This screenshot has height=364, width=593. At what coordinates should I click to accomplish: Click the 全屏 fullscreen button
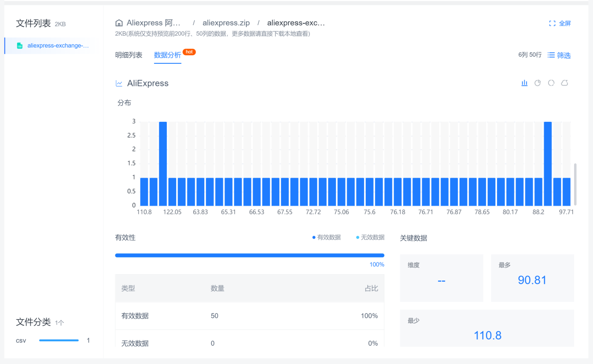point(560,23)
